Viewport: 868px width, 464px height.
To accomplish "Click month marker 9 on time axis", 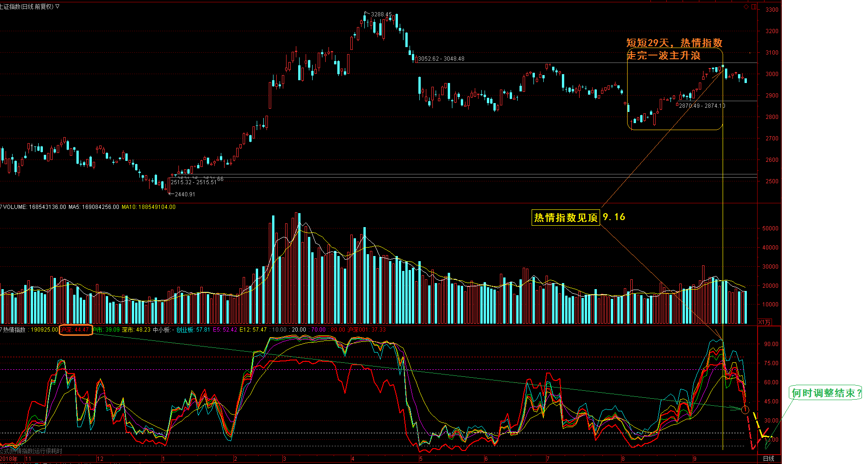I will [695, 459].
